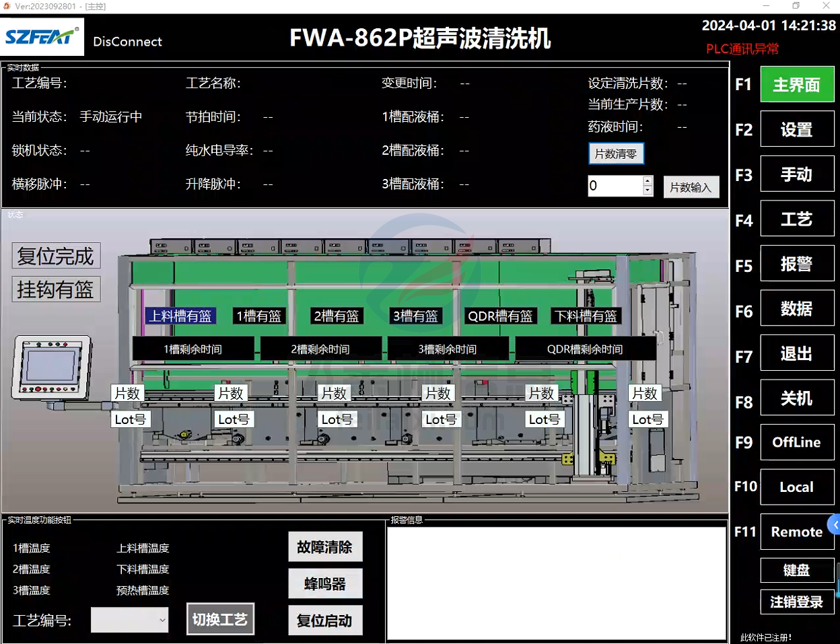
Task: Click the 2槽温度 label
Action: (32, 569)
